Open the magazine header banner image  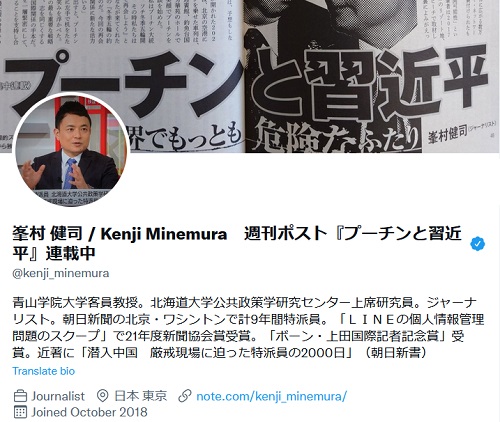pos(250,76)
